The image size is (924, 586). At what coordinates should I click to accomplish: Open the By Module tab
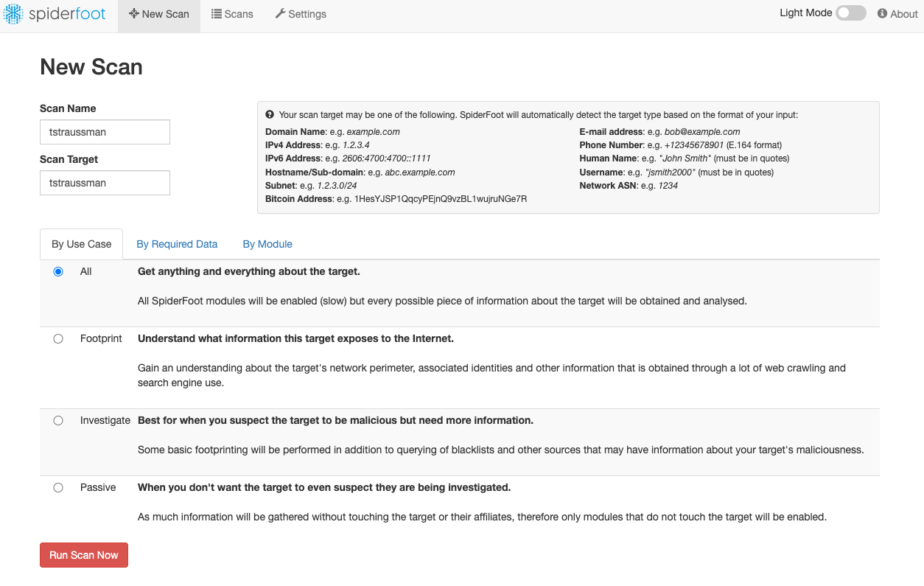coord(267,244)
